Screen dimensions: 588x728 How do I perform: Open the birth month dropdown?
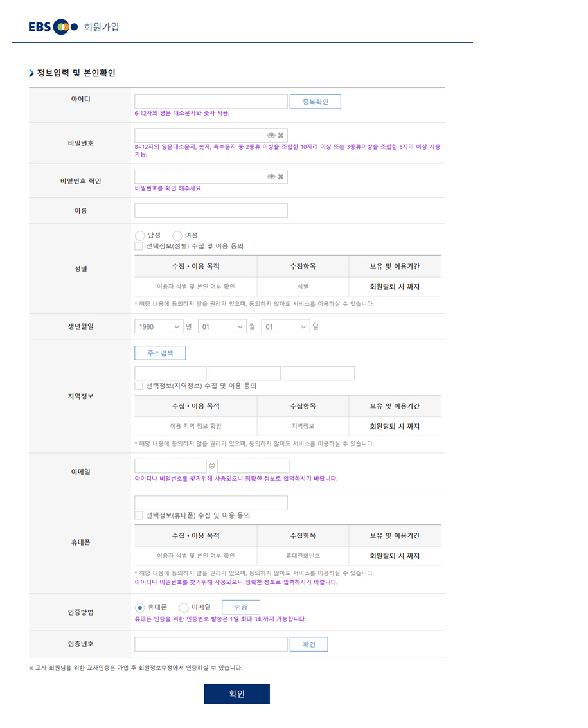pos(222,326)
